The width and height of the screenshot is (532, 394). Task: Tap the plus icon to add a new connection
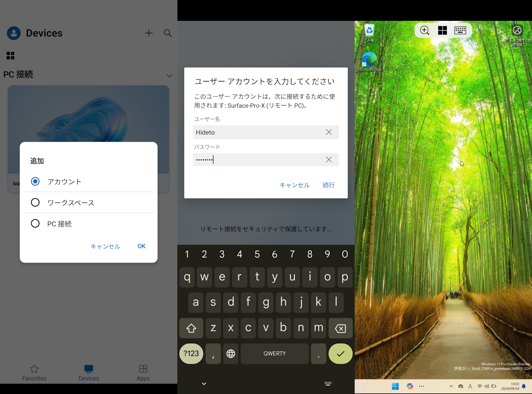(x=149, y=33)
